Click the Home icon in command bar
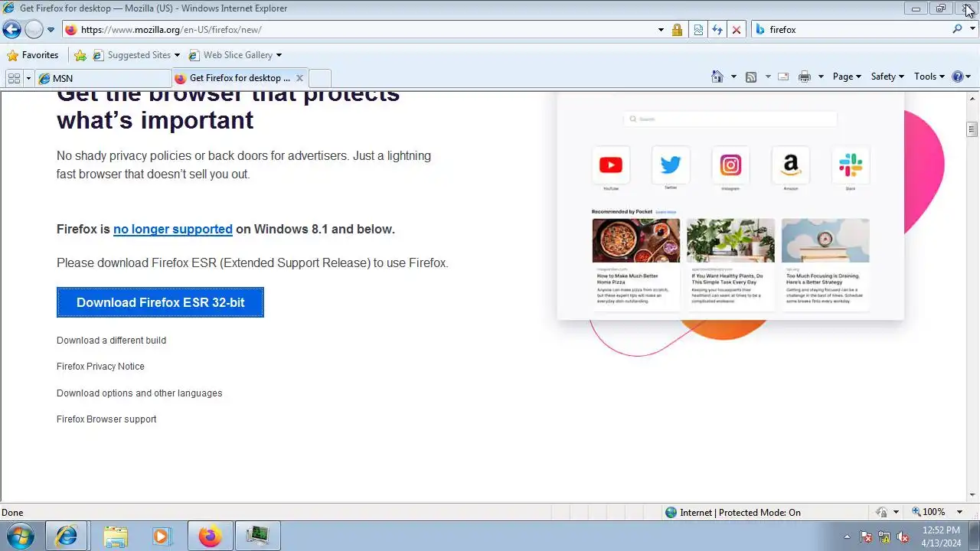The height and width of the screenshot is (551, 980). pyautogui.click(x=717, y=77)
